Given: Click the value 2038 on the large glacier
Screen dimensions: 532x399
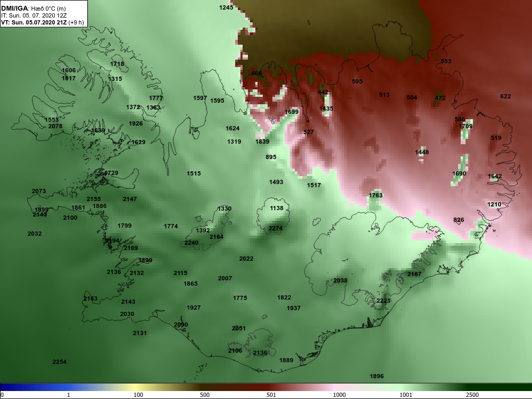Looking at the screenshot, I should point(340,280).
